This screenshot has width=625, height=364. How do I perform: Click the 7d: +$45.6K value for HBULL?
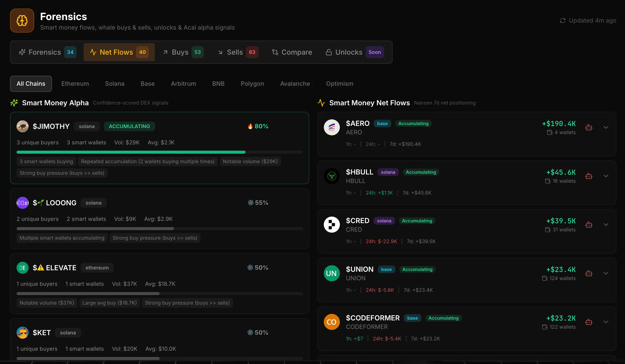417,193
